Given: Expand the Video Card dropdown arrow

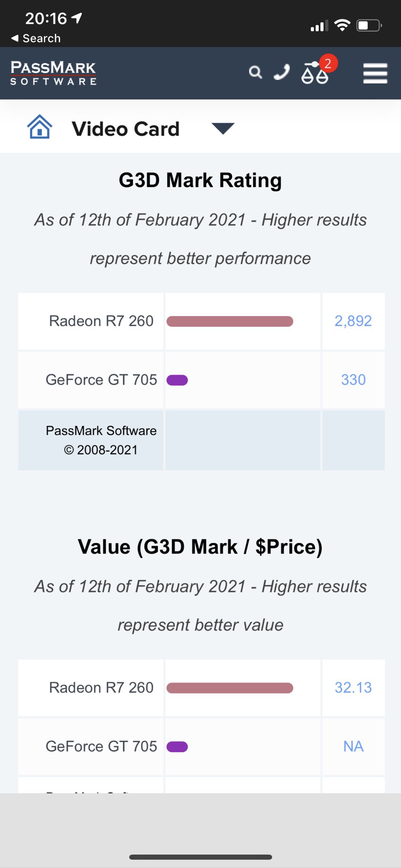Looking at the screenshot, I should (223, 128).
